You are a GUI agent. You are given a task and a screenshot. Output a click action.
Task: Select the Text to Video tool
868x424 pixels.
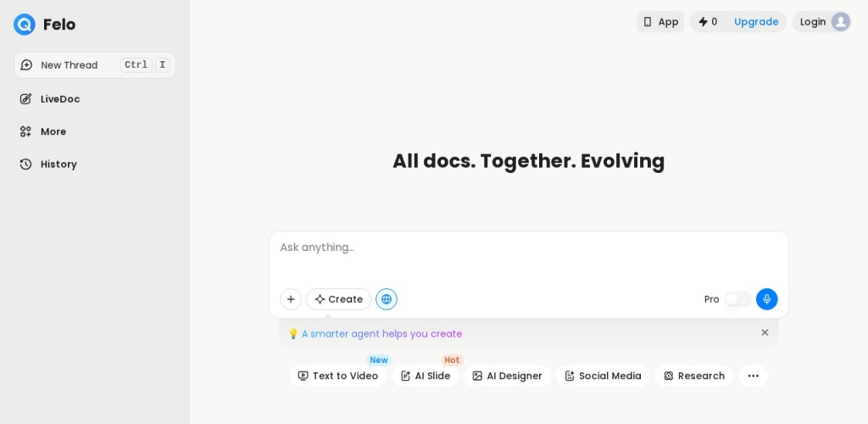coord(337,376)
